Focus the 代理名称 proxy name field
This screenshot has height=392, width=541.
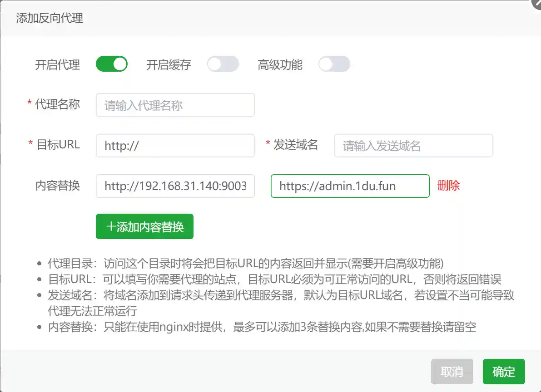pos(175,105)
